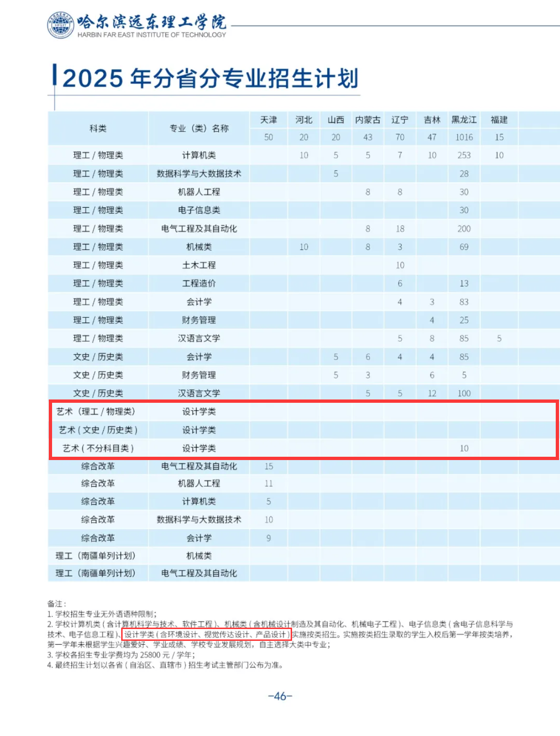This screenshot has height=736, width=560.
Task: Click the 天津 province header
Action: pyautogui.click(x=268, y=120)
